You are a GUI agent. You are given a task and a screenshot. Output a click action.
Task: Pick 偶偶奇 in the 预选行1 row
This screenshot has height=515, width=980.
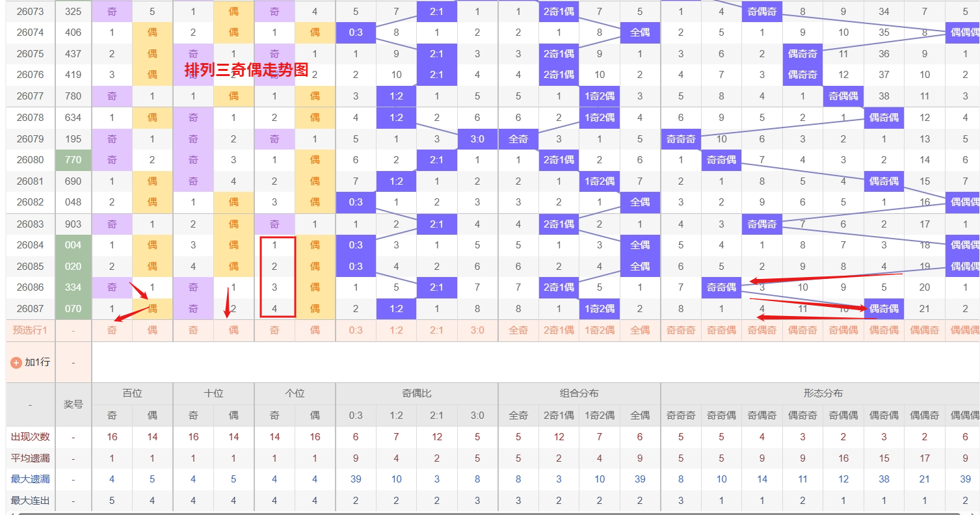pyautogui.click(x=924, y=330)
